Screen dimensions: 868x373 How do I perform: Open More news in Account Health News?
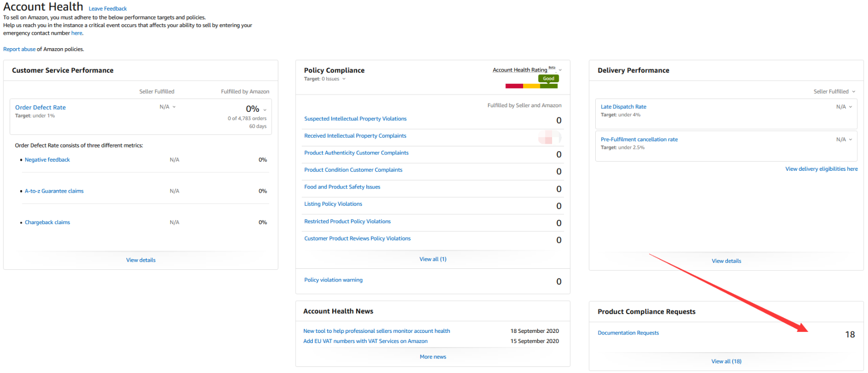click(x=433, y=357)
